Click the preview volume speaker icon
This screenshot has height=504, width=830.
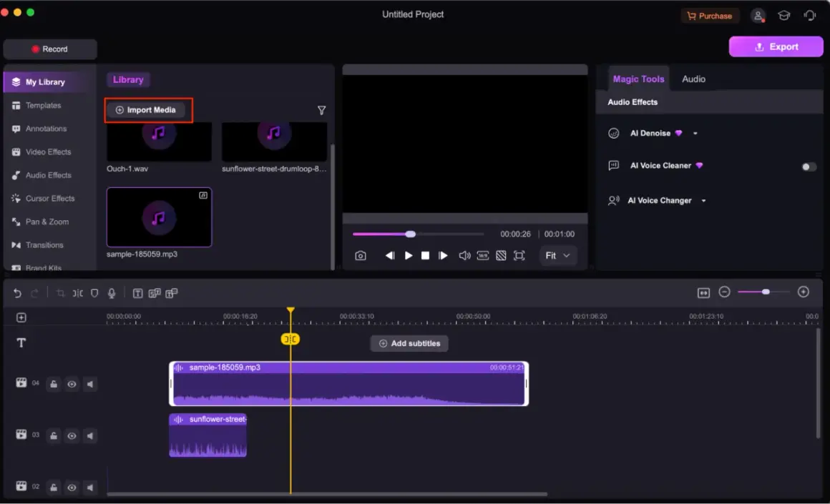[x=464, y=255]
